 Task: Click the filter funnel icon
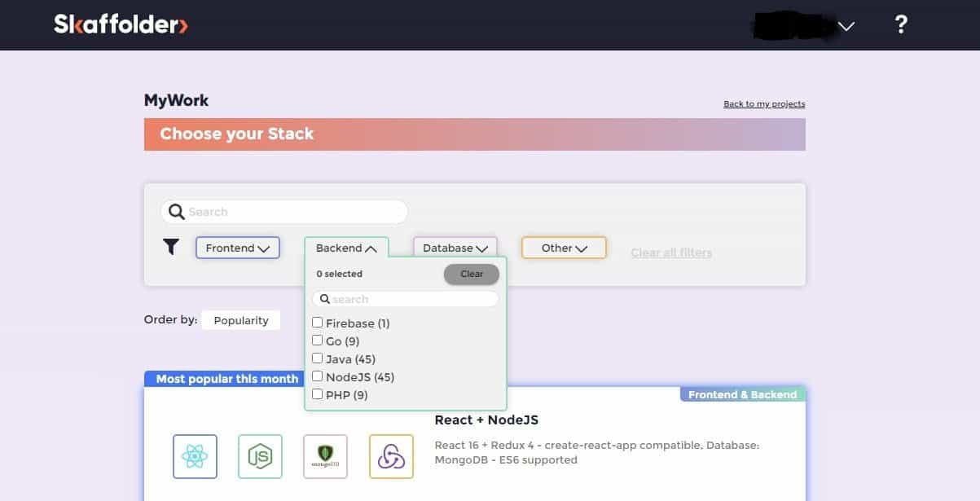tap(171, 247)
